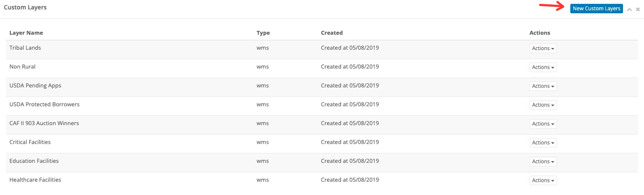Open Actions dropdown for Tribal Lands
Image resolution: width=644 pixels, height=195 pixels.
pyautogui.click(x=543, y=48)
